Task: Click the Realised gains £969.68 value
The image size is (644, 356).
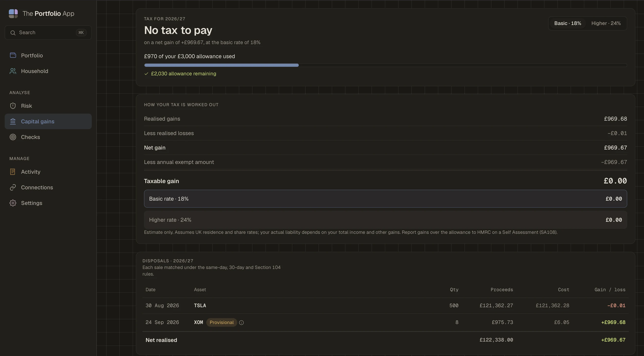Action: [x=615, y=119]
